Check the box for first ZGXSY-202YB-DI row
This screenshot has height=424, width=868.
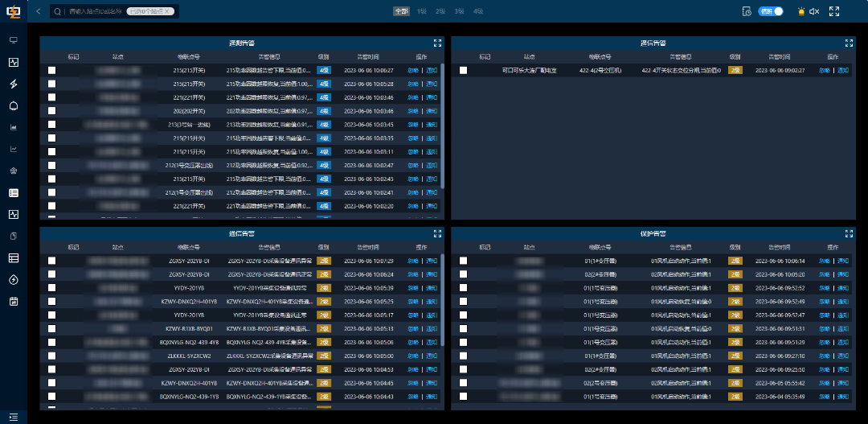[52, 261]
